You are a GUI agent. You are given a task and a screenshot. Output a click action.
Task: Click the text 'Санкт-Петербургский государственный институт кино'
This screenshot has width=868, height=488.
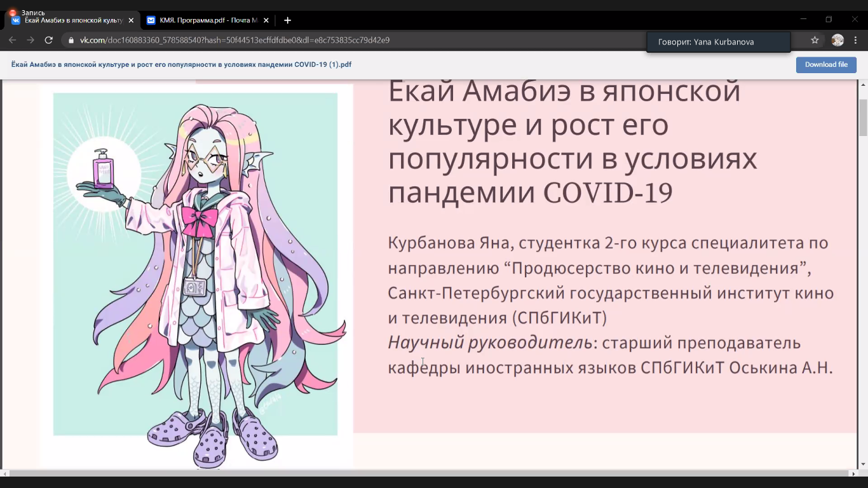tap(611, 294)
